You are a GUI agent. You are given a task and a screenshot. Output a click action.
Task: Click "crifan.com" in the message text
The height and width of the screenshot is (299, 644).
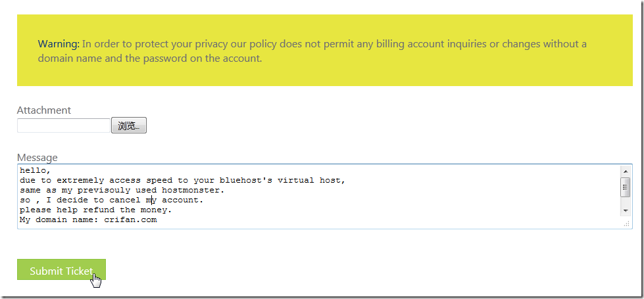[130, 220]
